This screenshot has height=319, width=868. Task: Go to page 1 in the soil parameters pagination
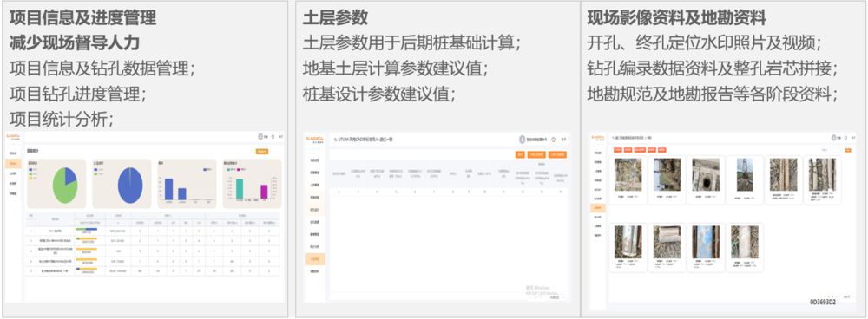[x=536, y=296]
